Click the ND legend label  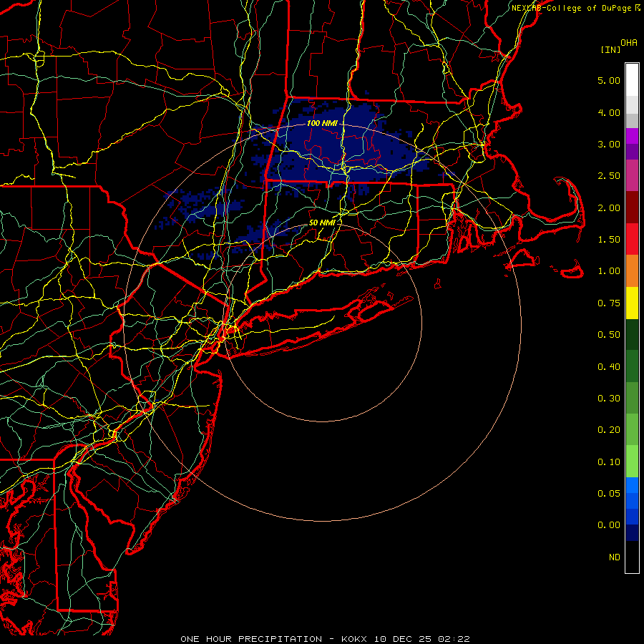(615, 557)
